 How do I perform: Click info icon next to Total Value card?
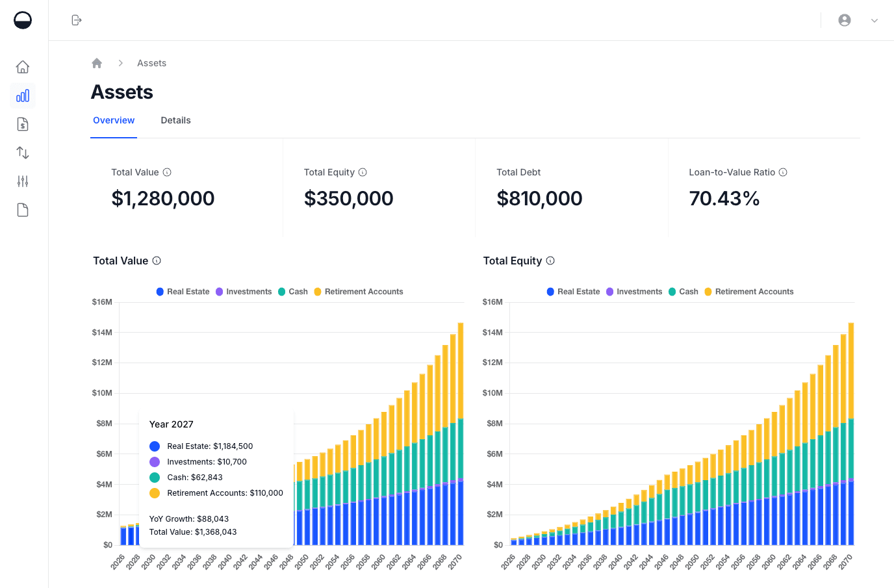click(167, 172)
